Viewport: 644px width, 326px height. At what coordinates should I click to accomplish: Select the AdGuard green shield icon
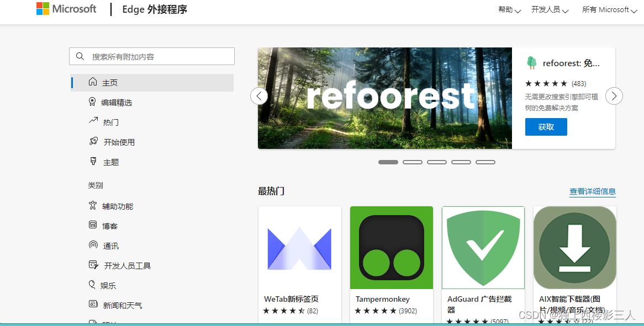(x=483, y=248)
